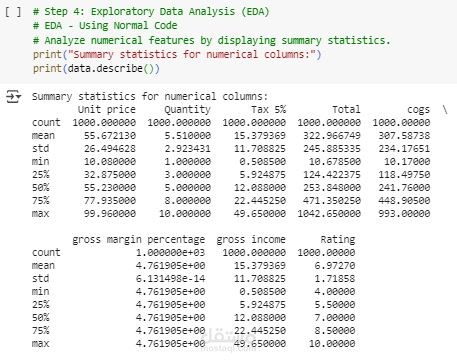Viewport: 457px width, 360px height.
Task: Click the 'Tax 5%' column header
Action: point(269,110)
